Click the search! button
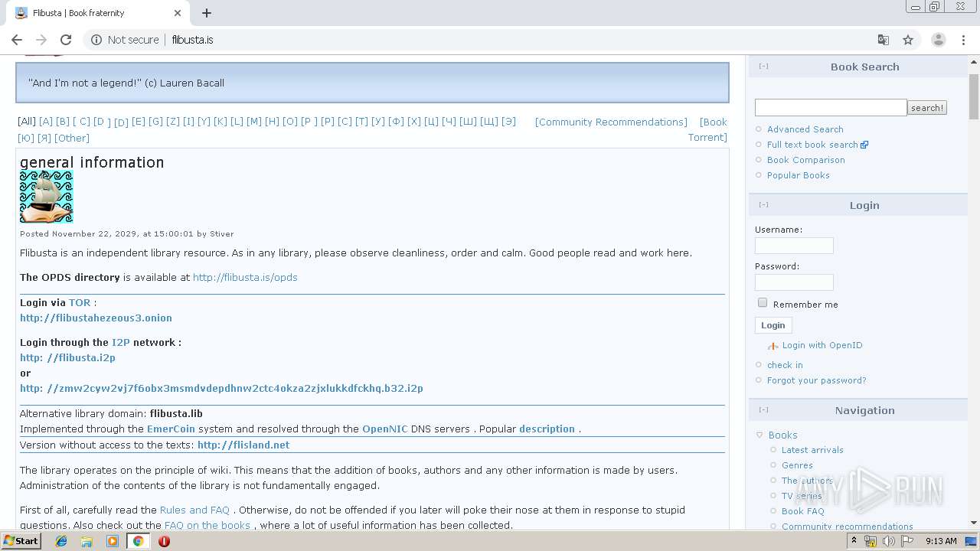 click(x=927, y=108)
